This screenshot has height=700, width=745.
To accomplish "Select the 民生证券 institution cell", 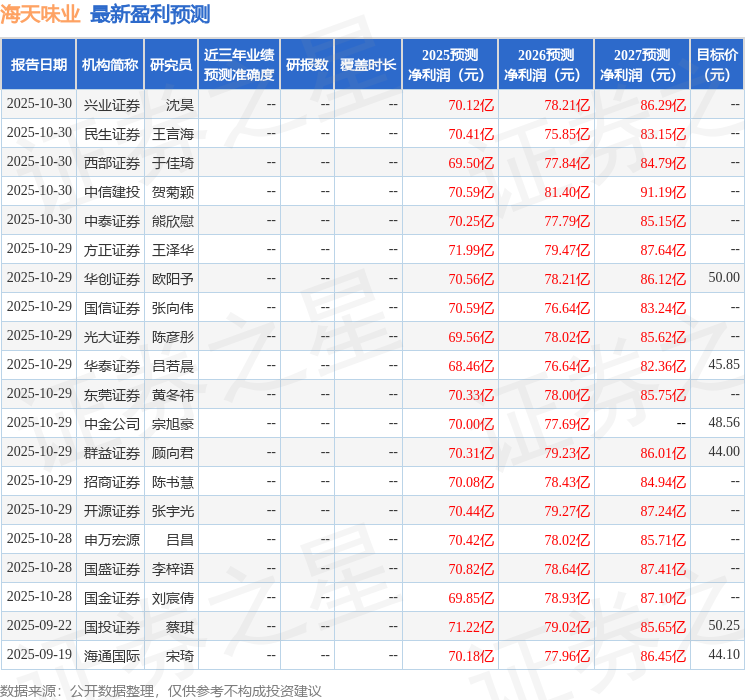I will [x=112, y=134].
